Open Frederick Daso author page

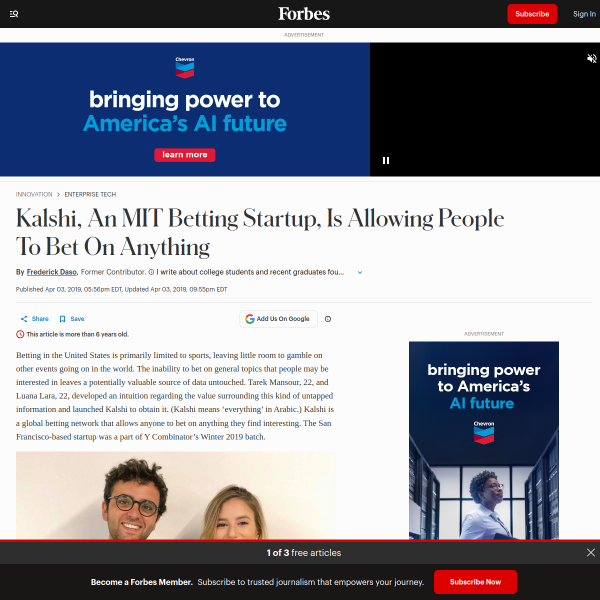pyautogui.click(x=52, y=272)
